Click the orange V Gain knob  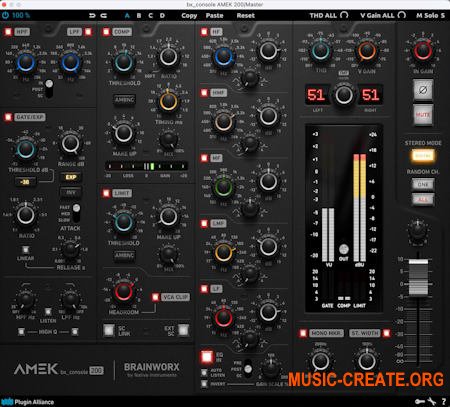pyautogui.click(x=367, y=51)
